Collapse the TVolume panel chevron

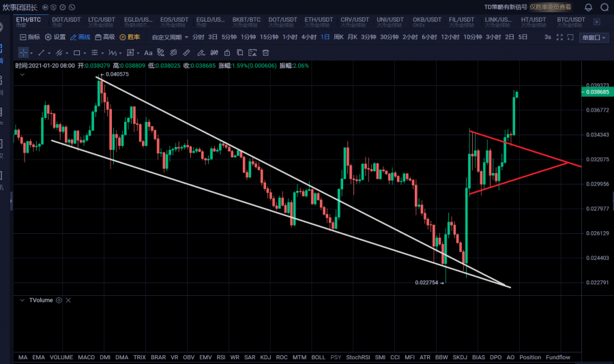(23, 300)
